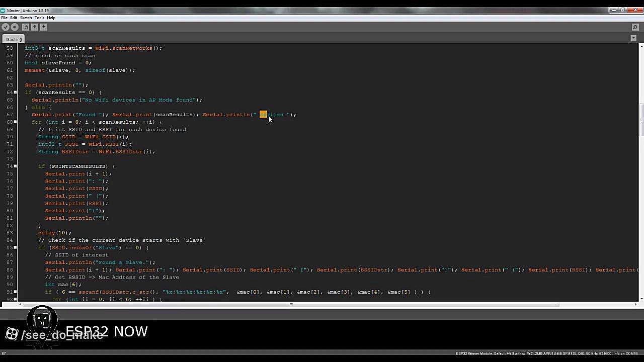The height and width of the screenshot is (362, 644).
Task: Select the Master sketch tab
Action: 14,39
